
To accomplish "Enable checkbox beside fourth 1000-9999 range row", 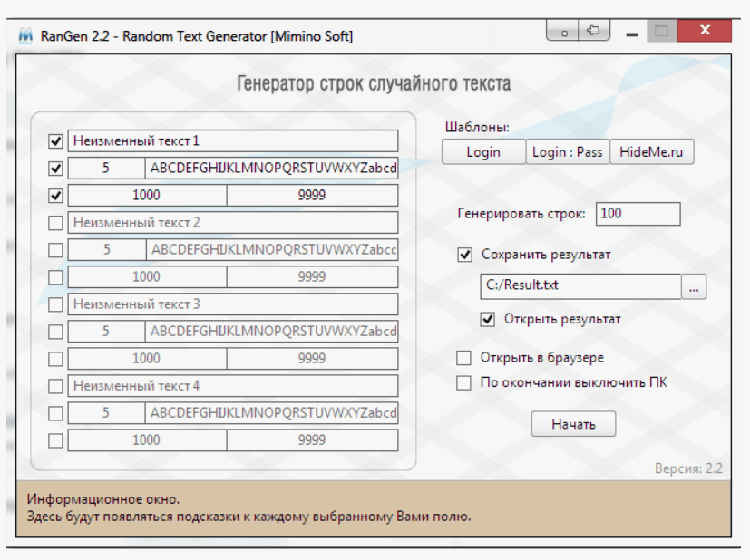I will tap(55, 440).
